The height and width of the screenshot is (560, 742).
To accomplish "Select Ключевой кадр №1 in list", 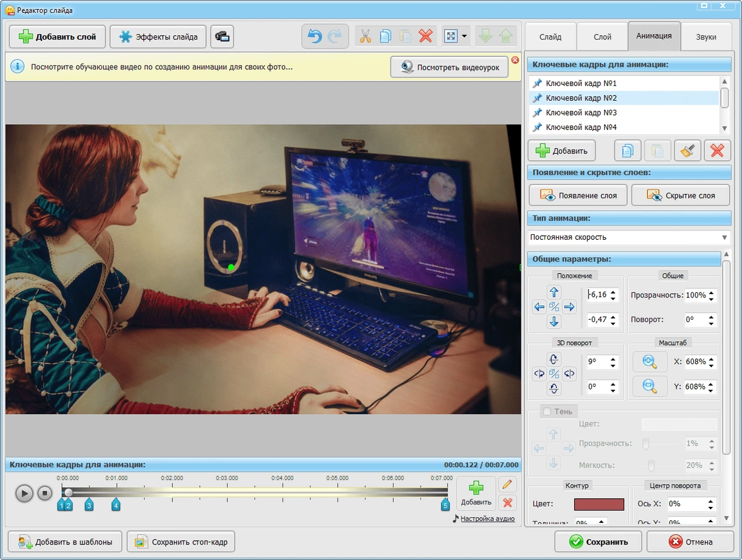I will [x=624, y=83].
